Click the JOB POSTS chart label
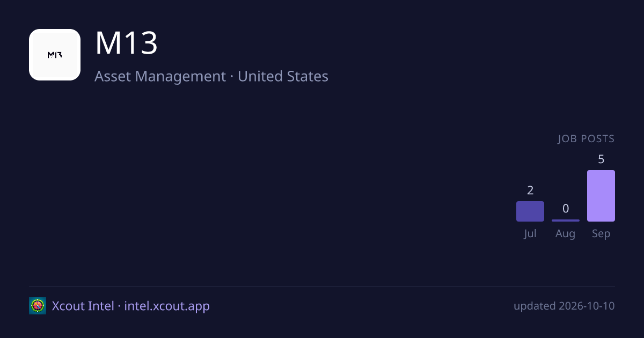Viewport: 644px width, 338px height. 586,139
